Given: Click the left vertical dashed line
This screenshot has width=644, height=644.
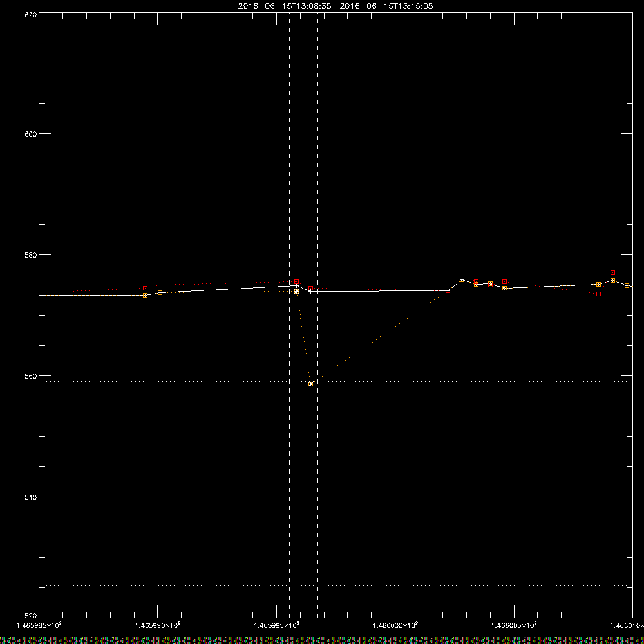Looking at the screenshot, I should [290, 315].
